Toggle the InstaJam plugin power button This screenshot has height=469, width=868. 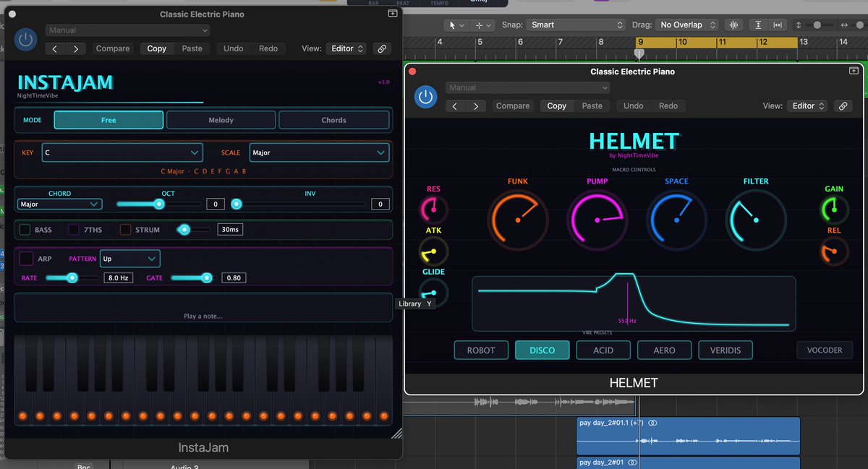coord(26,40)
